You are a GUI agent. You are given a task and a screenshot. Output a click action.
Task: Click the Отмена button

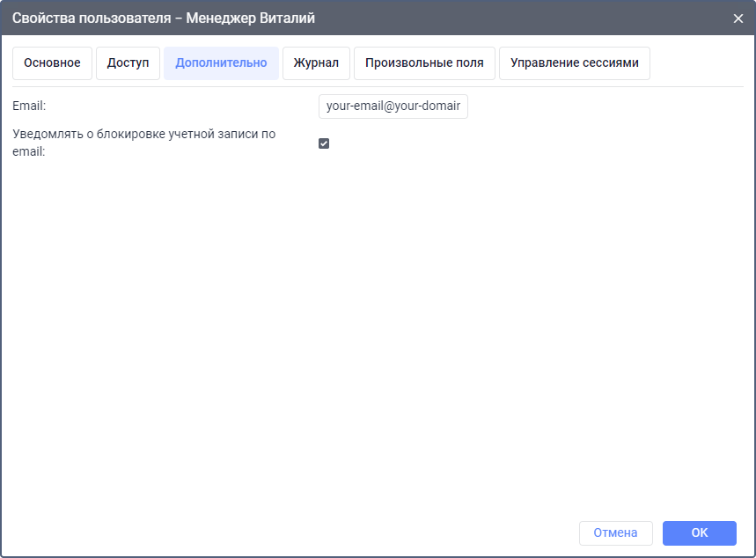click(x=616, y=533)
